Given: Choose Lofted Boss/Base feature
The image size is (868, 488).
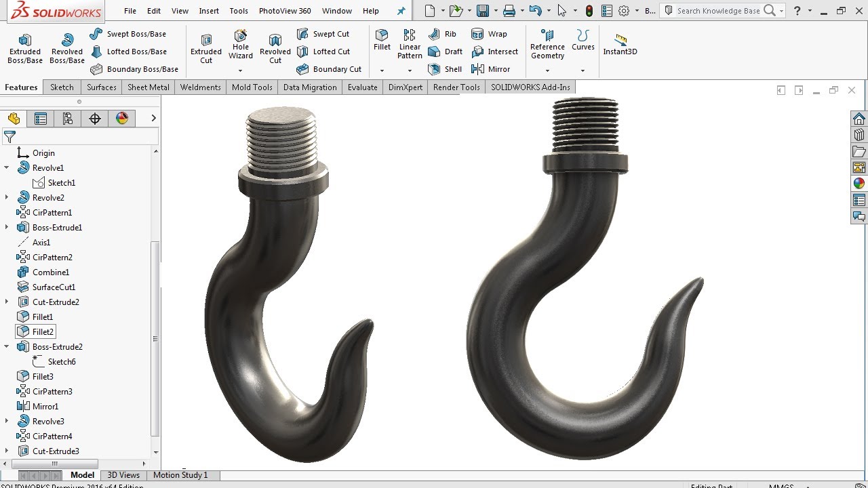Looking at the screenshot, I should point(128,52).
